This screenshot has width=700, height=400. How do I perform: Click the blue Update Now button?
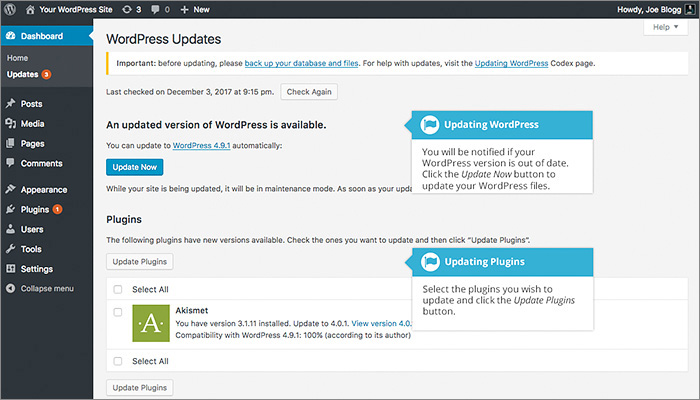pyautogui.click(x=134, y=167)
